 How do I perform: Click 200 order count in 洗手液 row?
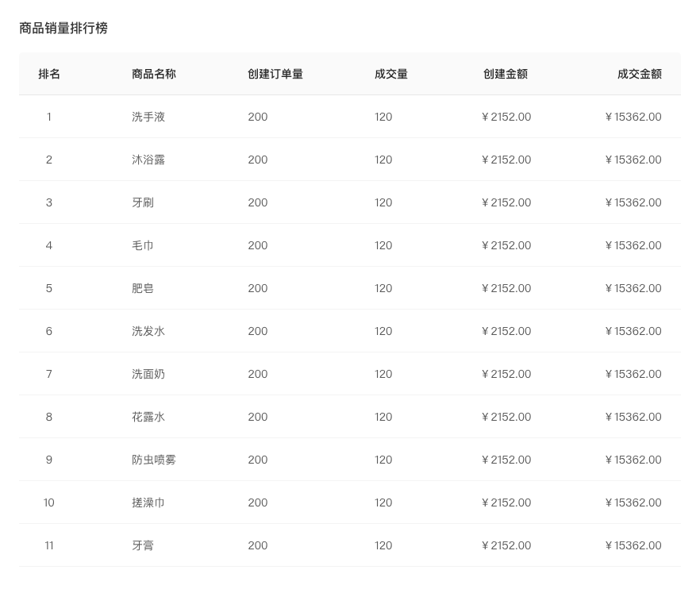click(258, 117)
